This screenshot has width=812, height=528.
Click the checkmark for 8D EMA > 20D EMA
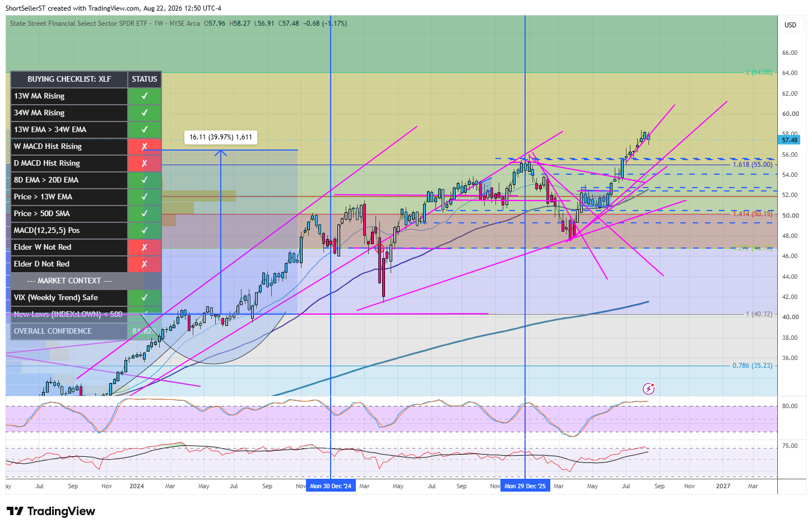click(145, 180)
